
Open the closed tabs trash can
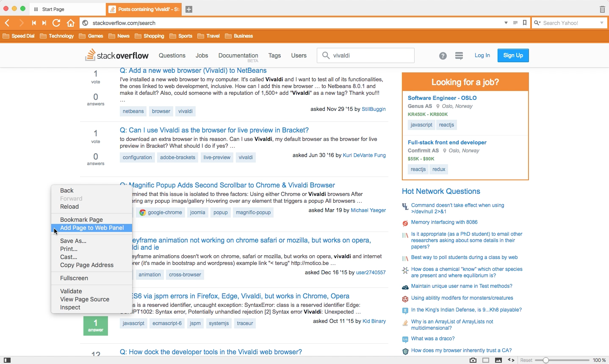click(x=602, y=9)
